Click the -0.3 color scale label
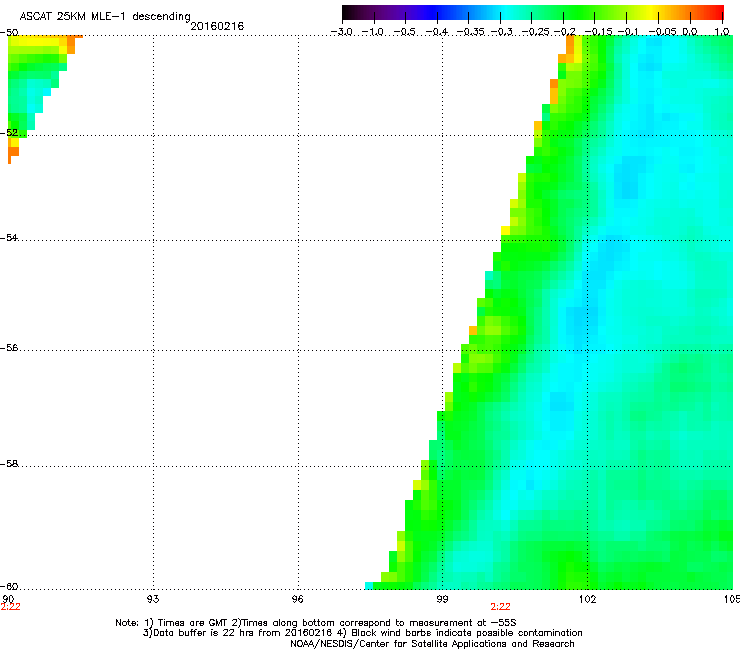Viewport: 740px width, 650px height. click(502, 32)
